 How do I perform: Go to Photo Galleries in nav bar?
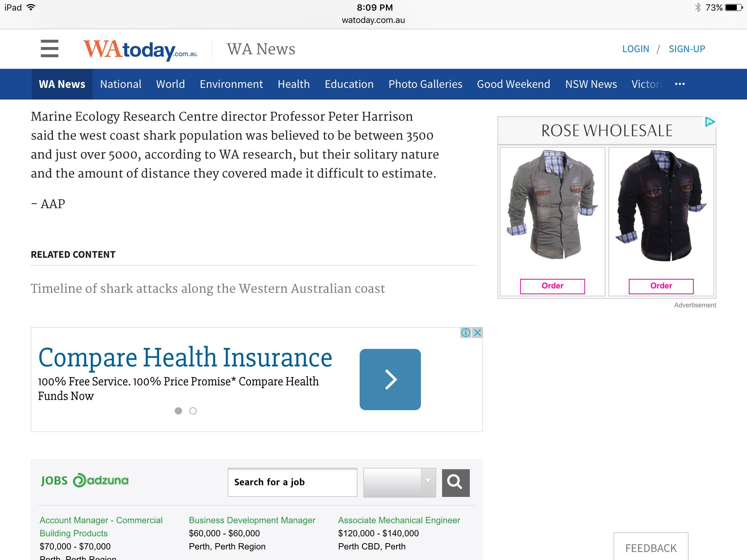pos(425,84)
